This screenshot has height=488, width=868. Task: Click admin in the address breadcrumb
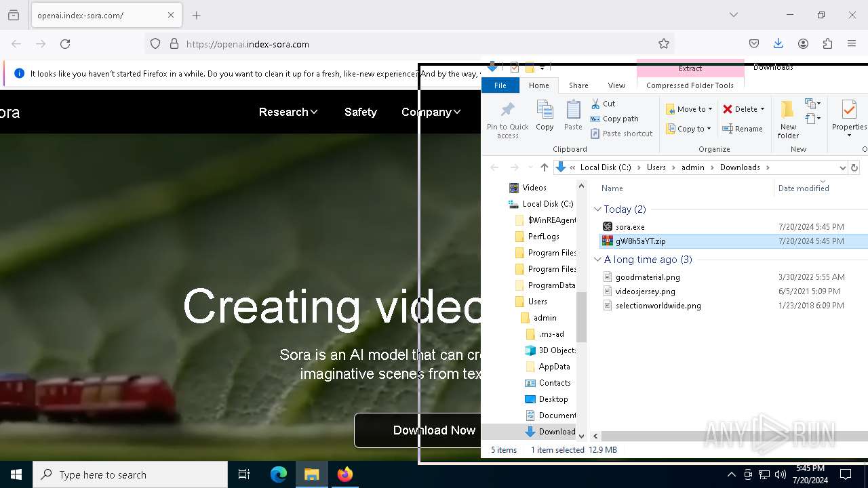pos(693,167)
